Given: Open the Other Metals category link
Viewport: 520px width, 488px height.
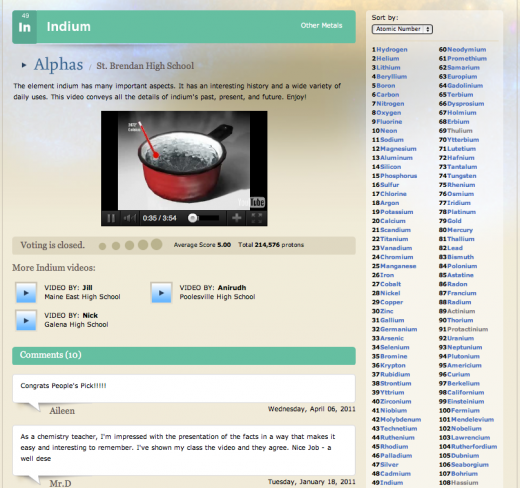Looking at the screenshot, I should coord(321,25).
